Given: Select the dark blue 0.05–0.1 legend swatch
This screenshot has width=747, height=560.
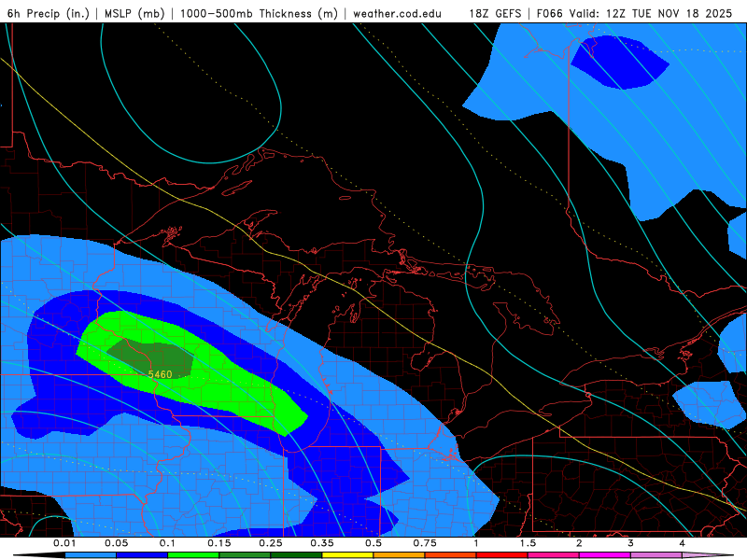Looking at the screenshot, I should pos(142,555).
